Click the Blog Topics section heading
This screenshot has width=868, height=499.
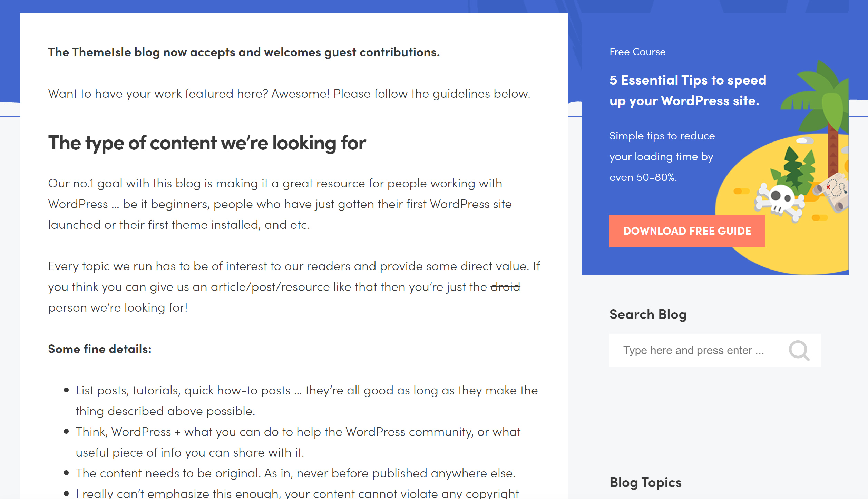[646, 482]
